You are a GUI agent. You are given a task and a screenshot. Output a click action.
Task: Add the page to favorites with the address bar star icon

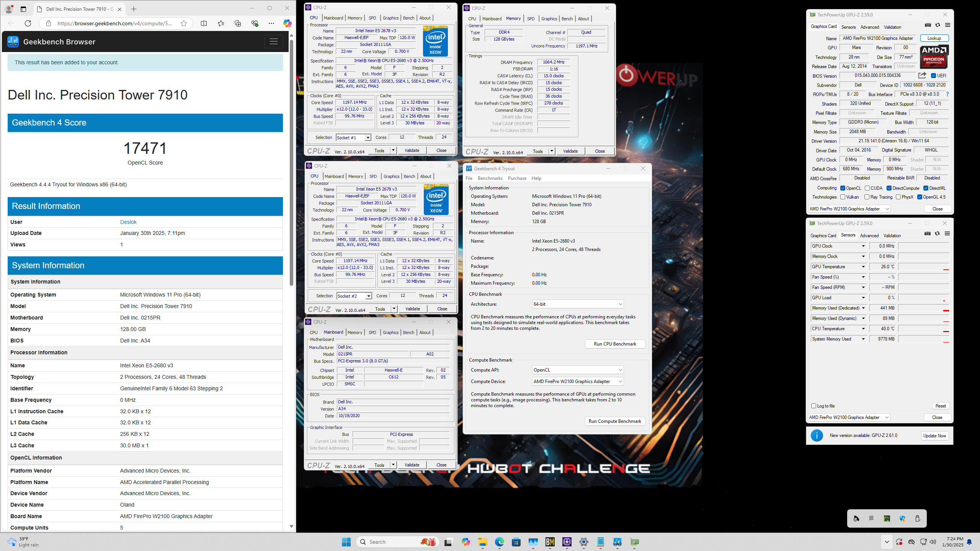pyautogui.click(x=184, y=23)
